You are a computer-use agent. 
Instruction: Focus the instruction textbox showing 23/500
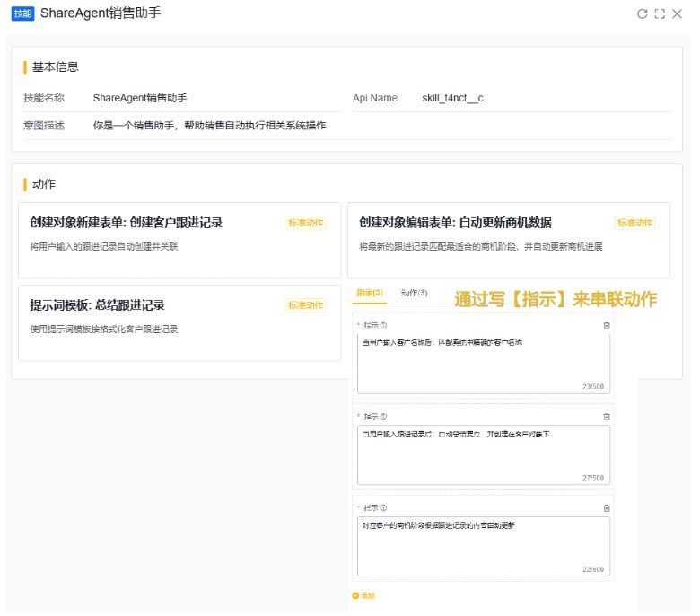point(484,363)
